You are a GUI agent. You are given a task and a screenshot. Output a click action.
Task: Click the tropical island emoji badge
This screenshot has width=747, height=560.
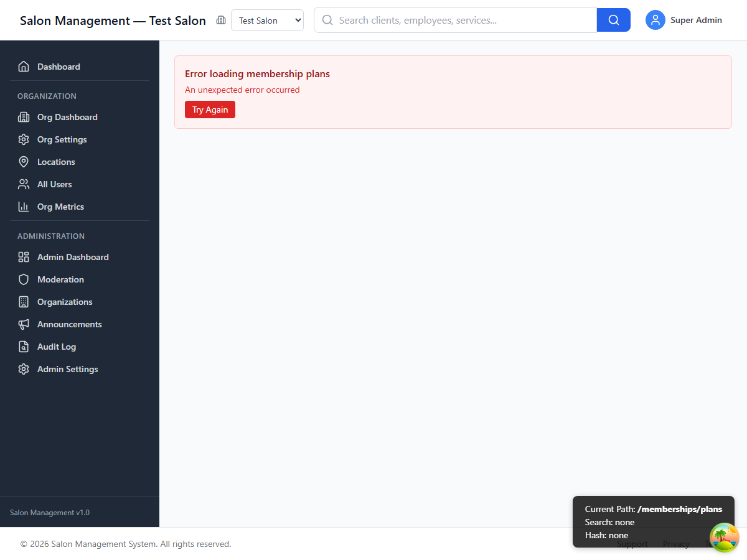[724, 537]
